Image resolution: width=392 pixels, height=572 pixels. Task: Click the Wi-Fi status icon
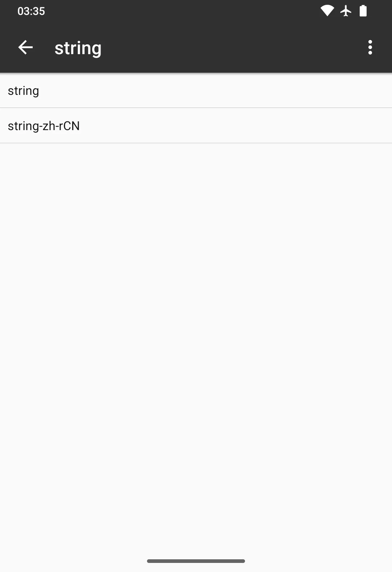(x=327, y=11)
